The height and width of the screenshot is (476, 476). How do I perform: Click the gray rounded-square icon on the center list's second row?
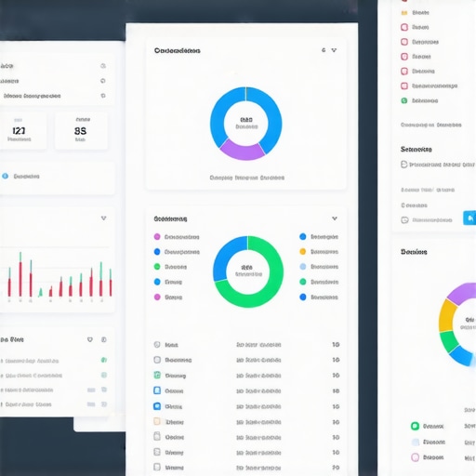(157, 360)
